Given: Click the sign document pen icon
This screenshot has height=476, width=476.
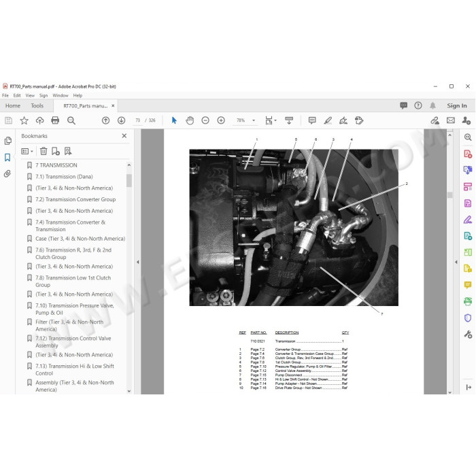Looking at the screenshot, I should tap(343, 120).
